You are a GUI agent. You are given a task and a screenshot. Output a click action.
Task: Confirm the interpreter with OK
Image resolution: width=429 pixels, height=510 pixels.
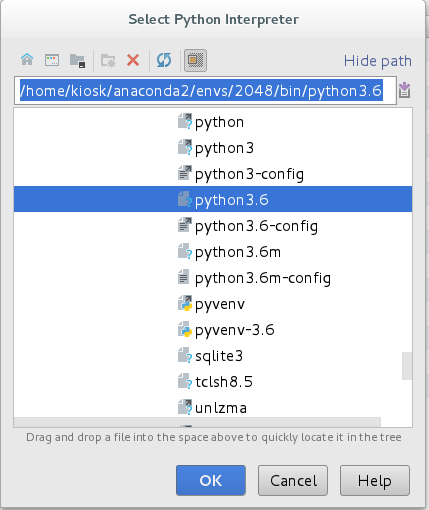(x=211, y=480)
